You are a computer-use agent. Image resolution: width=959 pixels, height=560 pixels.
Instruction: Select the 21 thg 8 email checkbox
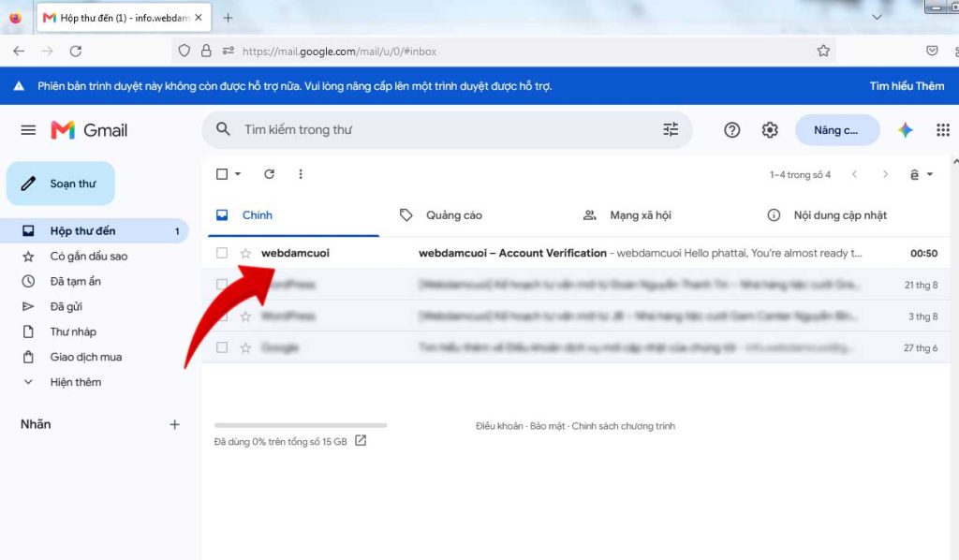[222, 285]
